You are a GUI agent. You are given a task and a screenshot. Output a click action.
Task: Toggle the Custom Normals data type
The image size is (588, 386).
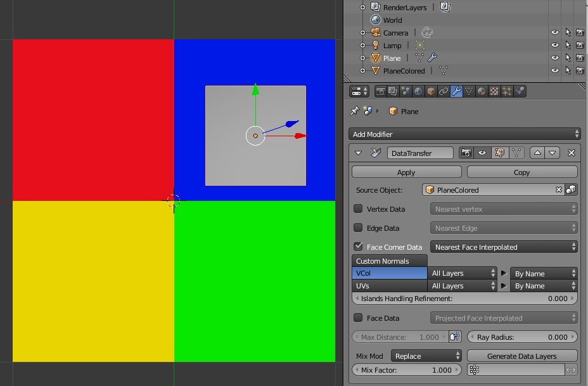(x=390, y=261)
